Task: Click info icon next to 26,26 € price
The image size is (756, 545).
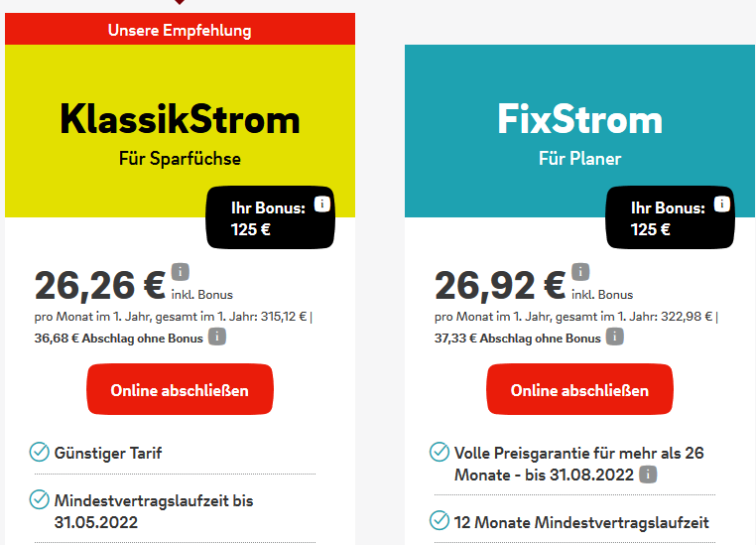Action: [x=181, y=272]
